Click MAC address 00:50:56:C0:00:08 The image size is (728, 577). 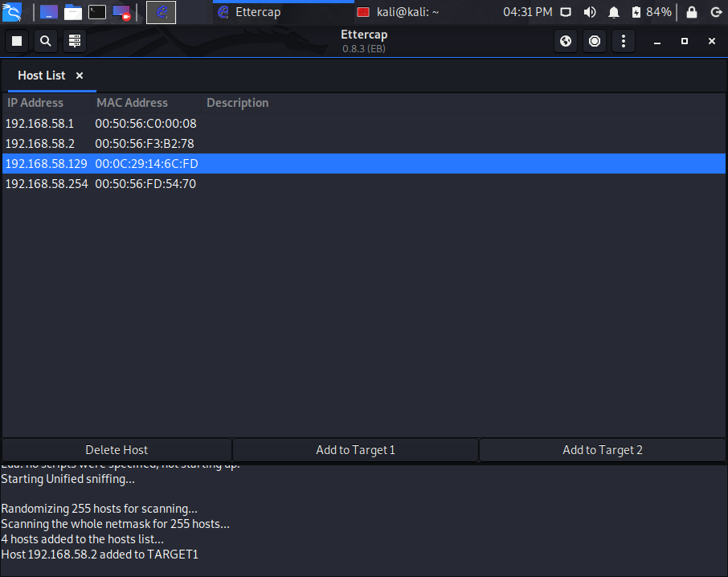click(x=145, y=124)
